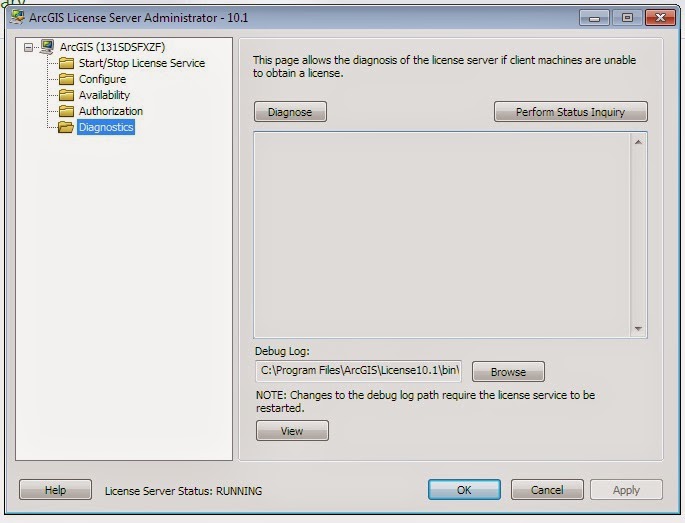Select the Availability tree item
The image size is (685, 523).
point(104,95)
